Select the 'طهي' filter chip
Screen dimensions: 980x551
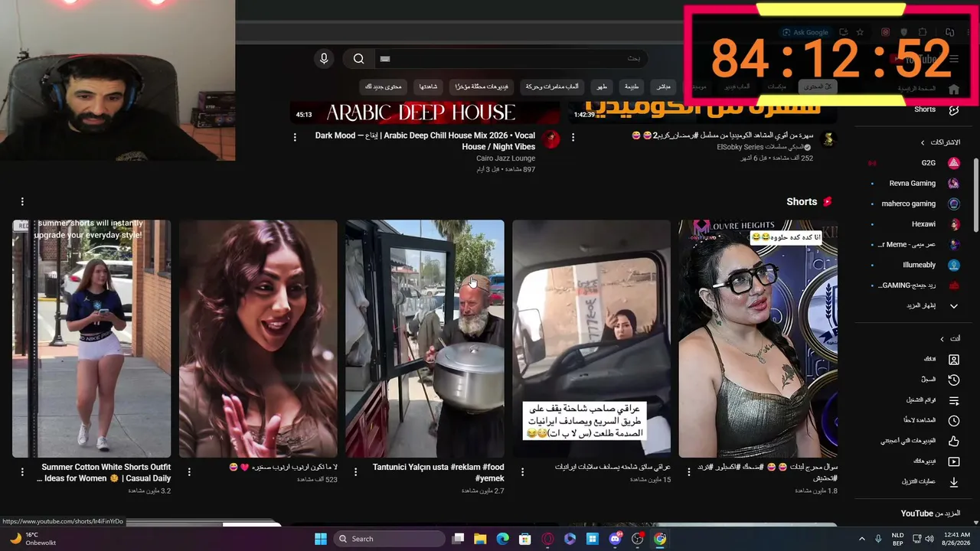[x=603, y=86]
